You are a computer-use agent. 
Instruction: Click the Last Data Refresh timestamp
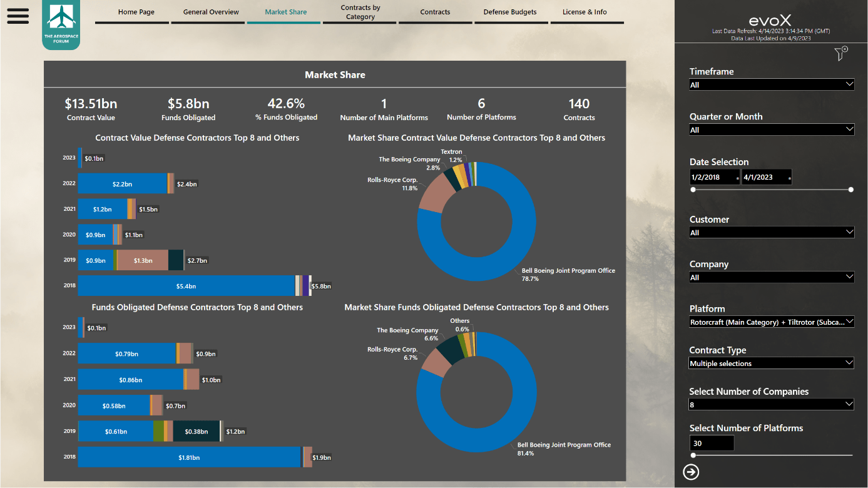point(771,31)
